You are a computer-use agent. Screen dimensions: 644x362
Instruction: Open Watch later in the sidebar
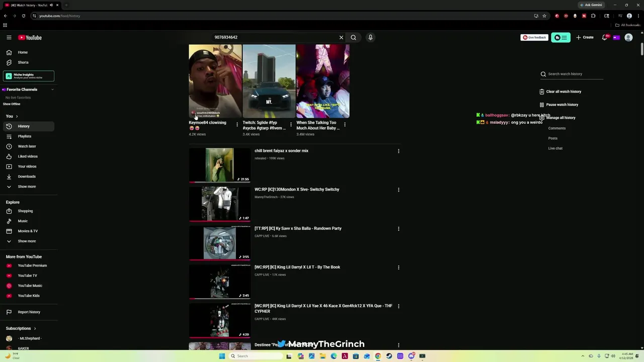coord(29,146)
